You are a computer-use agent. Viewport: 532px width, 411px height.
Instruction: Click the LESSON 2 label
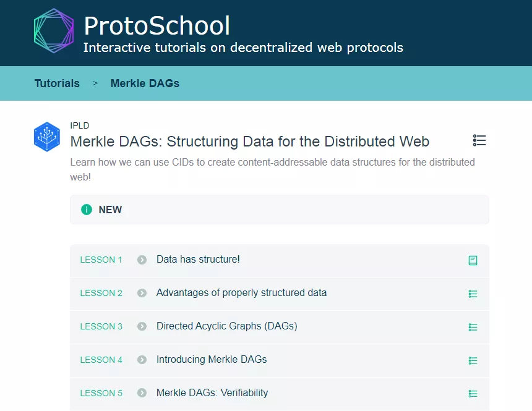(101, 293)
